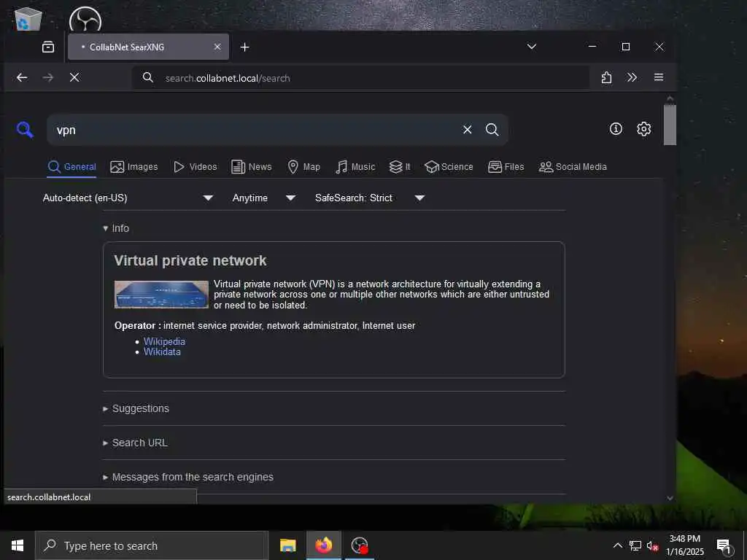Expand Messages from the search engines
Image resolution: width=747 pixels, height=560 pixels.
coord(188,477)
